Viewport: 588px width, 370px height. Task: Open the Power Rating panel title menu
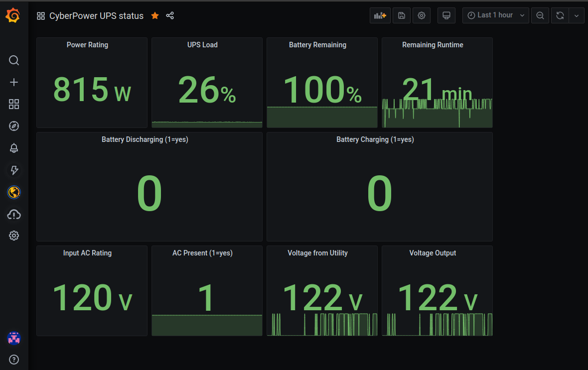click(87, 45)
